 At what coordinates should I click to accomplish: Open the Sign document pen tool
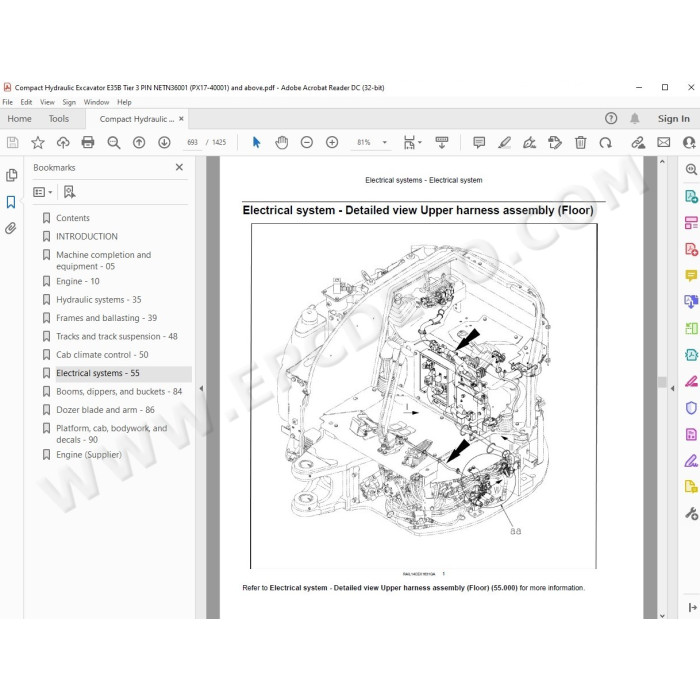[x=529, y=142]
